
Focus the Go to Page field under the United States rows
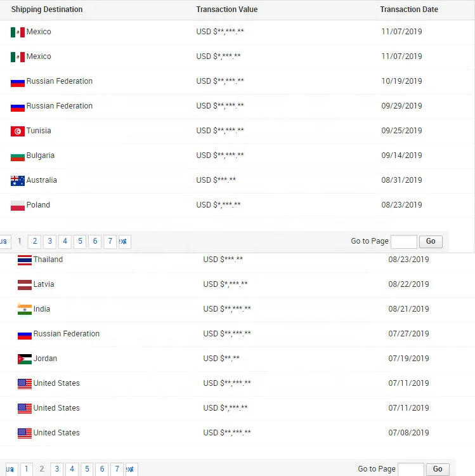pos(411,469)
